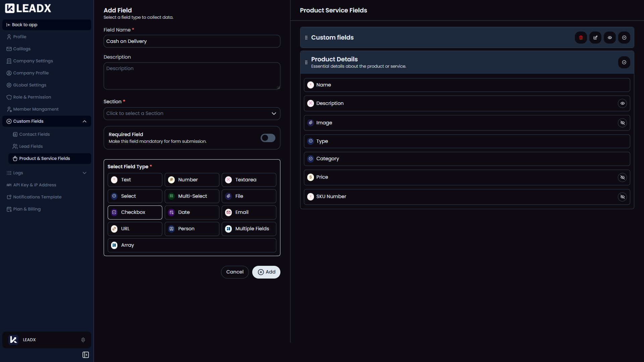This screenshot has width=644, height=362.
Task: Click the Field Name input containing Cash on Delivery
Action: coord(192,41)
